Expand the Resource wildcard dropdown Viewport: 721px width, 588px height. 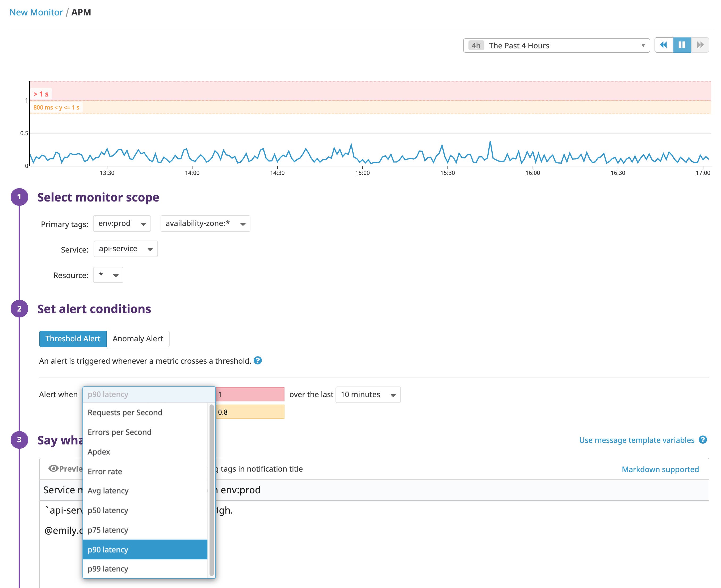(x=108, y=275)
